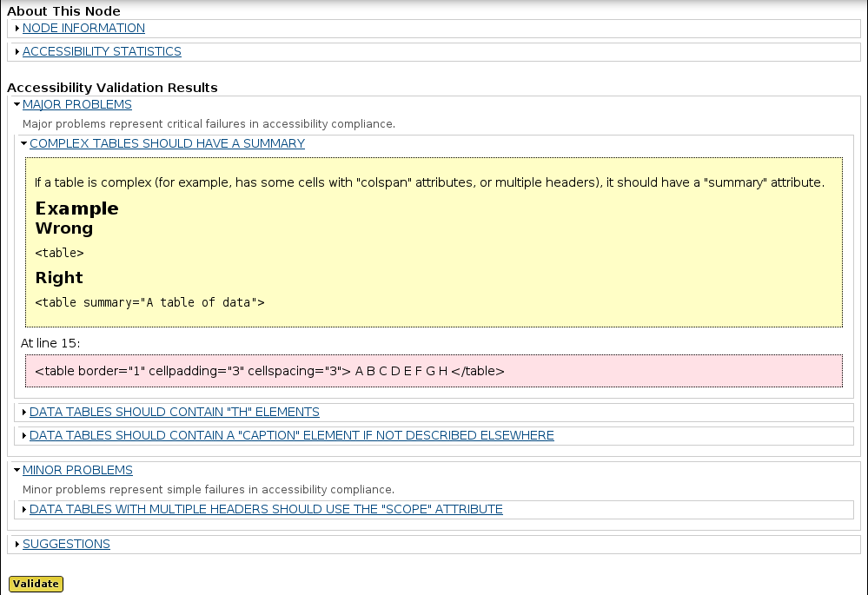Image resolution: width=868 pixels, height=595 pixels.
Task: Expand the TH elements section arrow
Action: coord(23,412)
